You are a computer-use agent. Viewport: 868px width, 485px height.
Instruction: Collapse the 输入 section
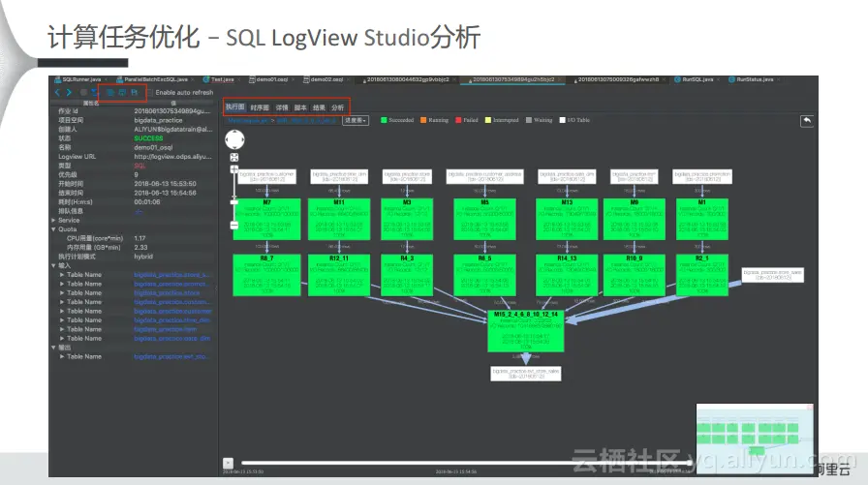[53, 265]
